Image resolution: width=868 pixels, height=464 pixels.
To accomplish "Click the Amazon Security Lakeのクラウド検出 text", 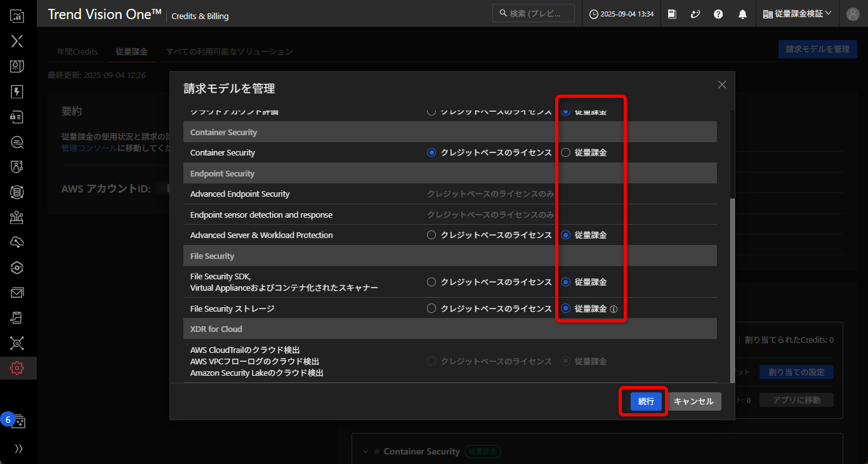I will coord(257,373).
